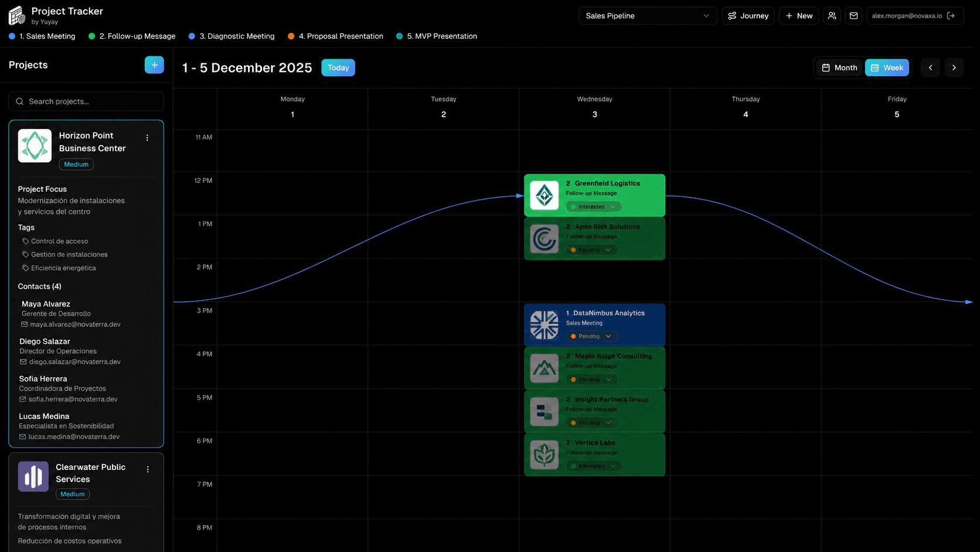Image resolution: width=980 pixels, height=552 pixels.
Task: Switch calendar to Month view
Action: (839, 67)
